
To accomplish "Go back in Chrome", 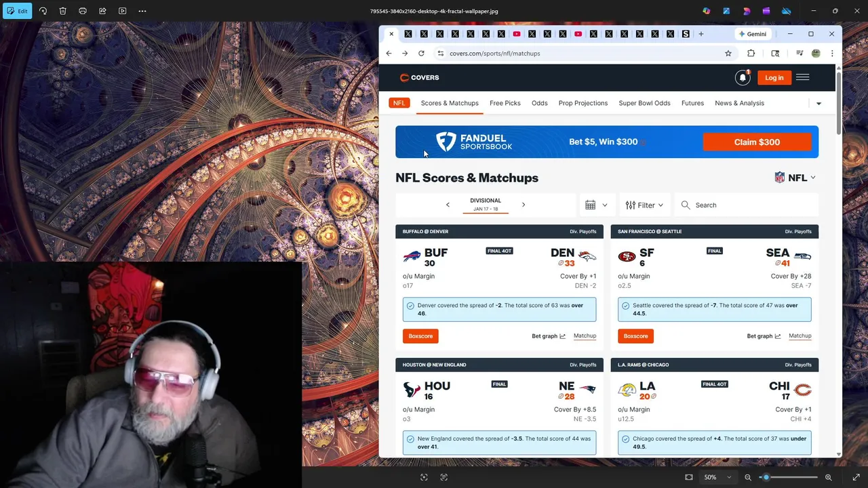I will click(389, 54).
